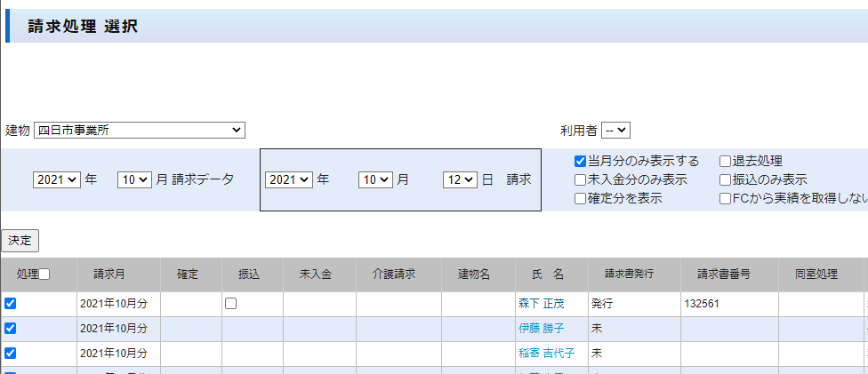Screen dimensions: 868x374
Task: Change the 請求 billing date month dropdown
Action: pos(375,179)
